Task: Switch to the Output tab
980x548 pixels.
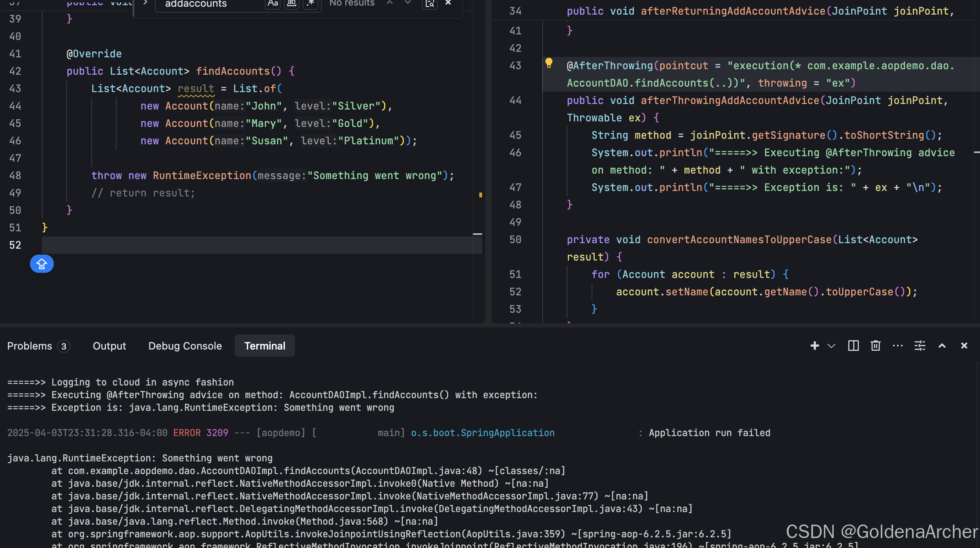Action: (109, 346)
